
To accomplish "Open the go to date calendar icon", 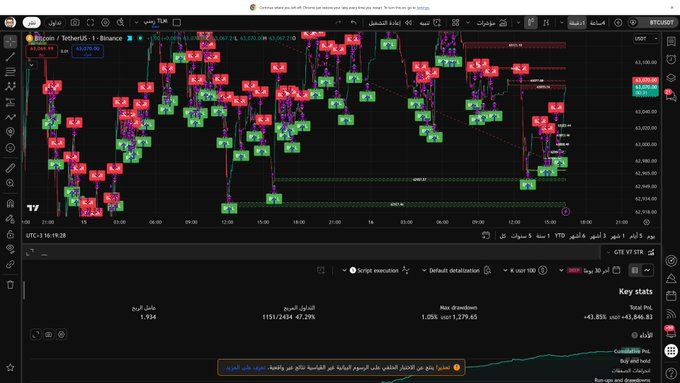I will pos(486,236).
